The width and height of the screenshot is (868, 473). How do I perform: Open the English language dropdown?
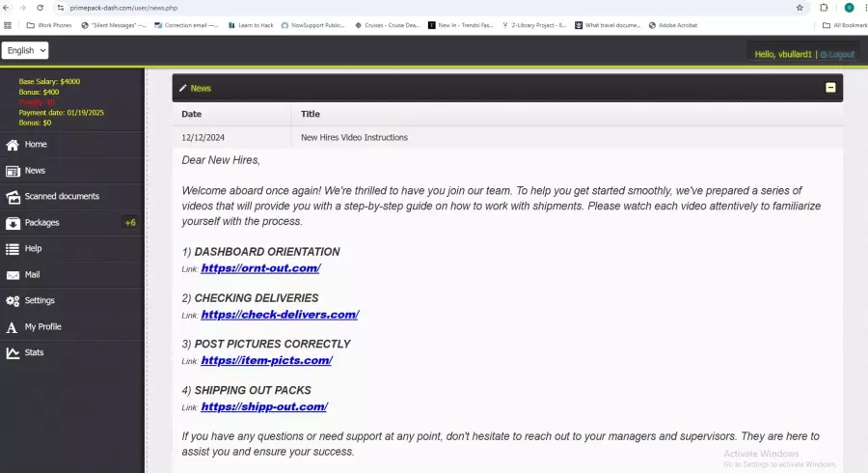tap(25, 50)
